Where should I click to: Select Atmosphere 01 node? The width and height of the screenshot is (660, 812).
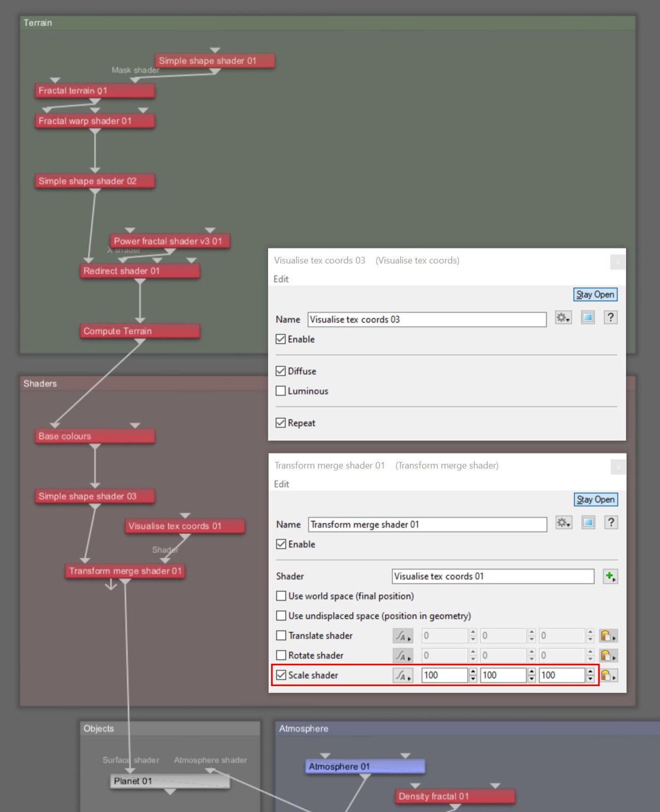365,766
